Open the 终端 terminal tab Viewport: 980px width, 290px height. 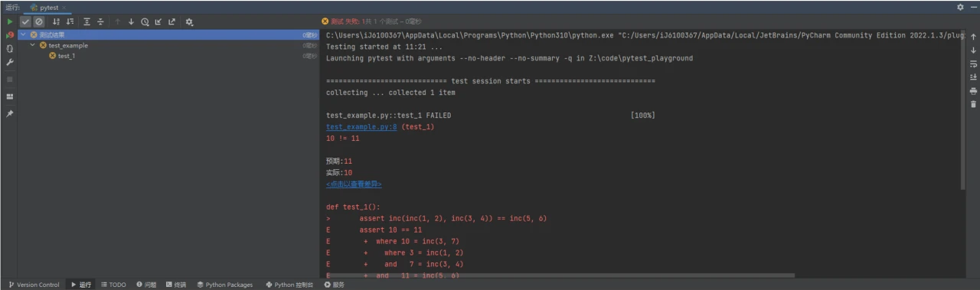(x=176, y=285)
